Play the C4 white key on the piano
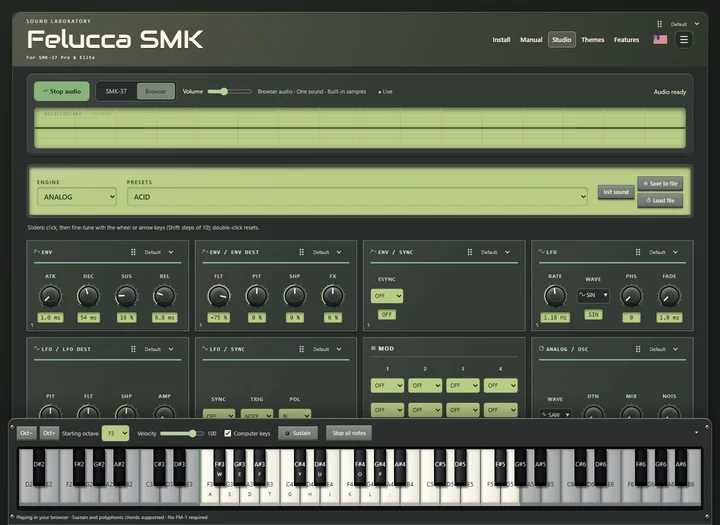This screenshot has width=720, height=525. [x=289, y=494]
